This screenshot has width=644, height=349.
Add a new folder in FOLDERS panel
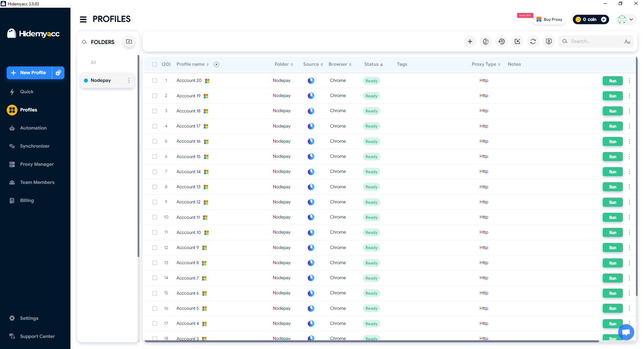coord(129,42)
